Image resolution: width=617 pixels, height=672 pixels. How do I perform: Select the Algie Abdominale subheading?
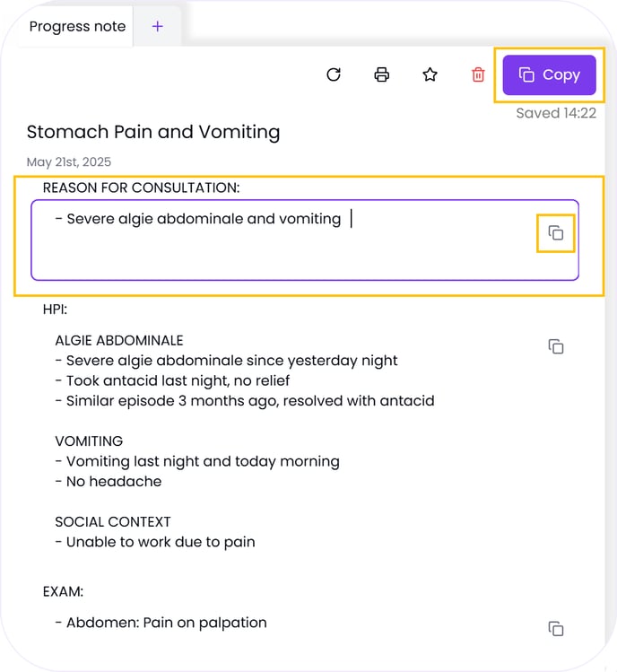(119, 341)
